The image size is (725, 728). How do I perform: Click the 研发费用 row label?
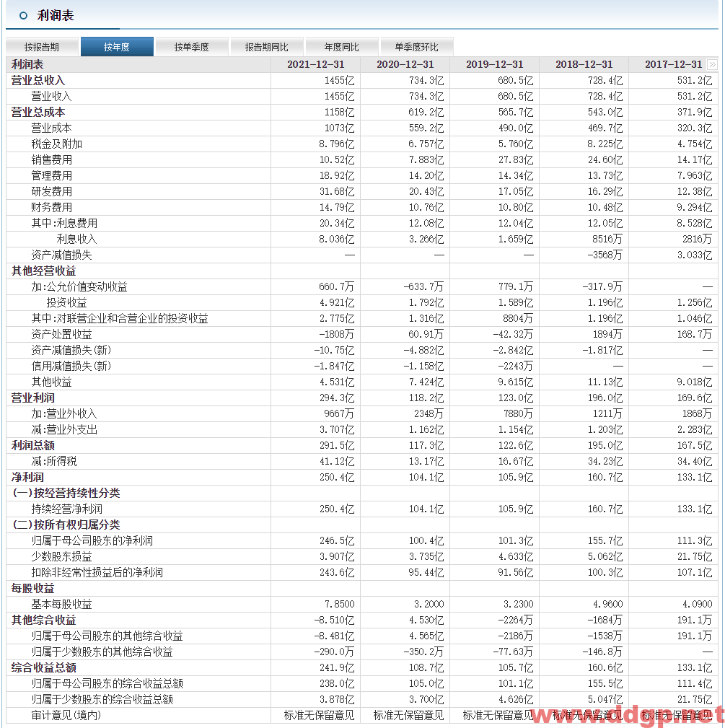pos(51,191)
